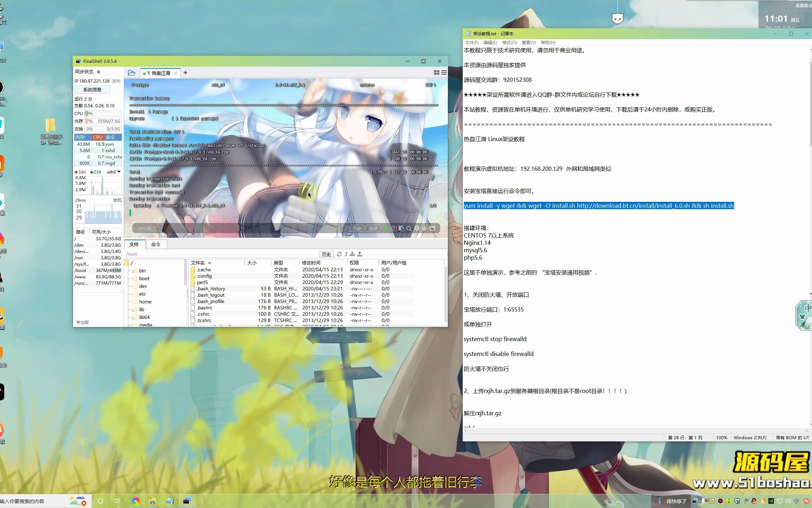The height and width of the screenshot is (508, 812).
Task: Open Notepad 格式(O) menu
Action: point(509,42)
